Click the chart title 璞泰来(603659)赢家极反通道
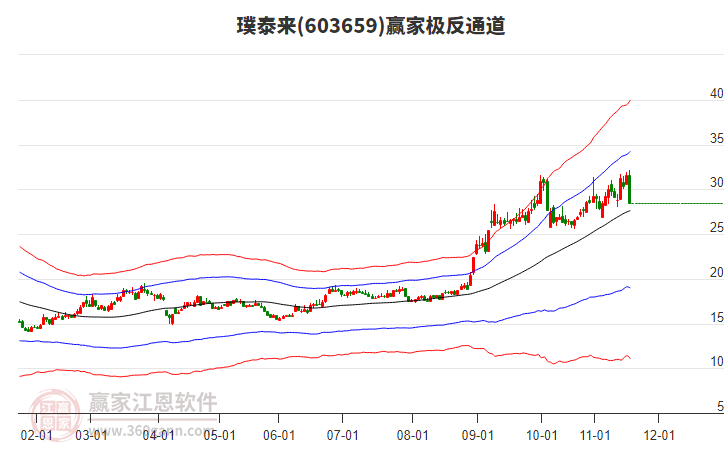Screen dimensions: 726x450 pyautogui.click(x=370, y=26)
